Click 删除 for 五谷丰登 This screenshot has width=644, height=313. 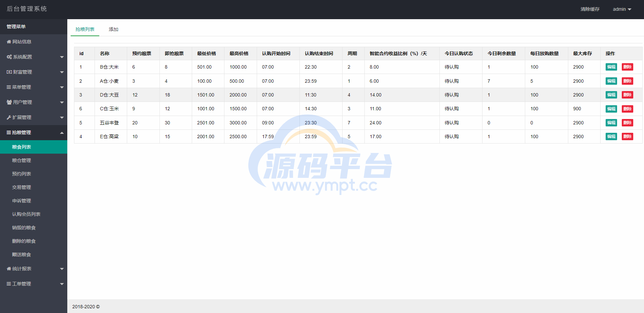click(627, 123)
